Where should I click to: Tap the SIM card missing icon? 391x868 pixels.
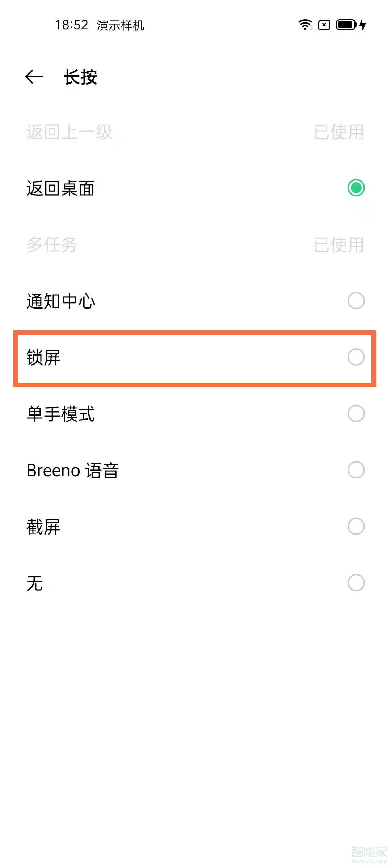[x=324, y=25]
